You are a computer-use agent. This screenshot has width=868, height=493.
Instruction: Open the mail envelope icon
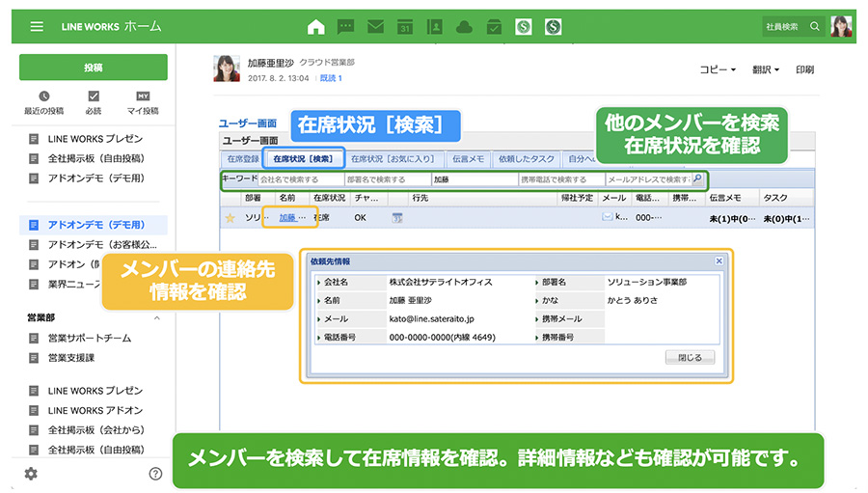click(376, 27)
